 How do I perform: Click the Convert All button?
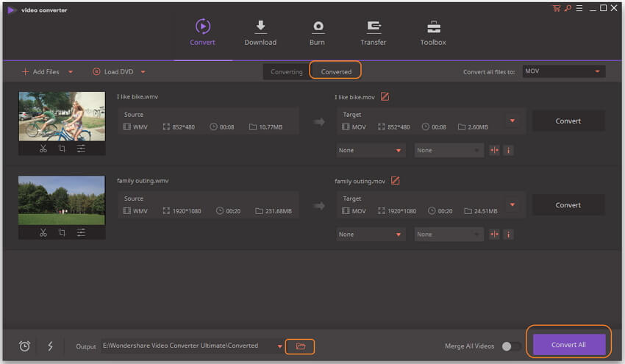pos(568,345)
